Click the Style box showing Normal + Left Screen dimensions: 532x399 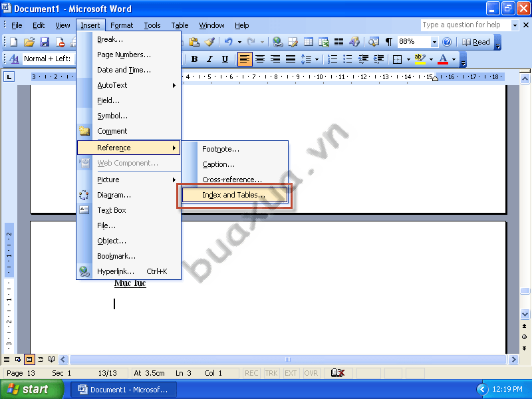(49, 59)
